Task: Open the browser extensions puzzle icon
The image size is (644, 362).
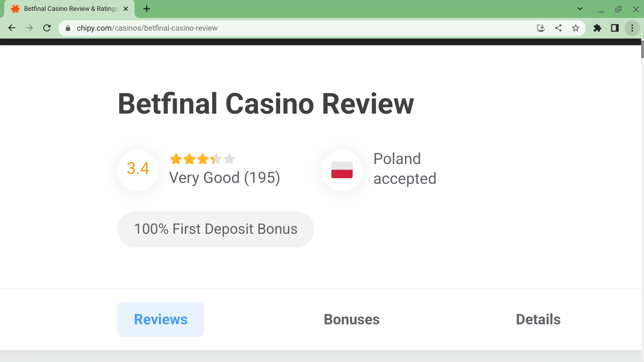Action: pos(597,28)
